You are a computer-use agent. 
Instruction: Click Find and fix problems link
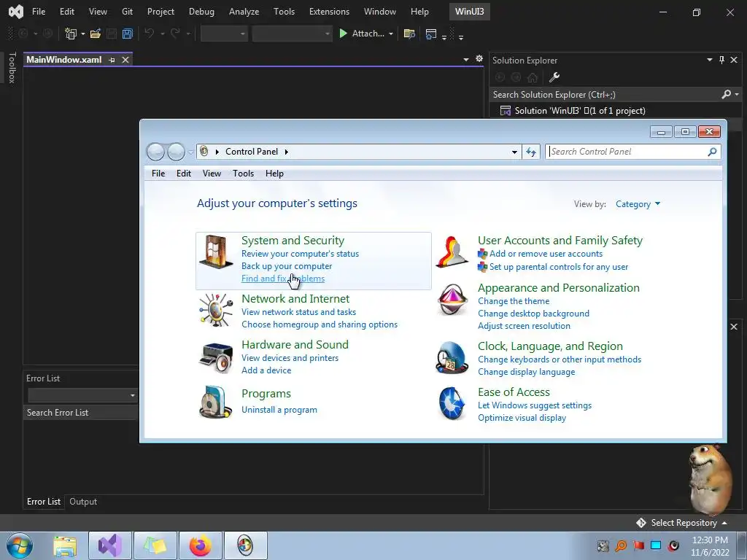(283, 279)
